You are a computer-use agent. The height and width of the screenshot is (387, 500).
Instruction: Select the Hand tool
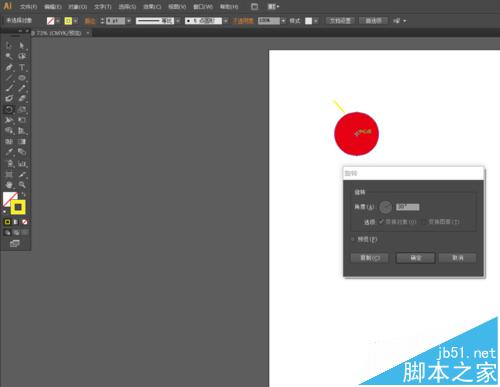tap(9, 185)
